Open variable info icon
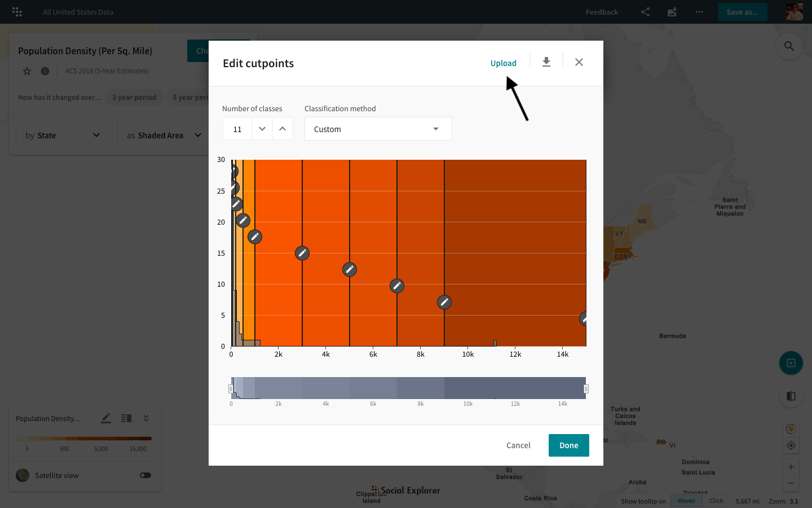Viewport: 812px width, 508px height. (x=45, y=71)
